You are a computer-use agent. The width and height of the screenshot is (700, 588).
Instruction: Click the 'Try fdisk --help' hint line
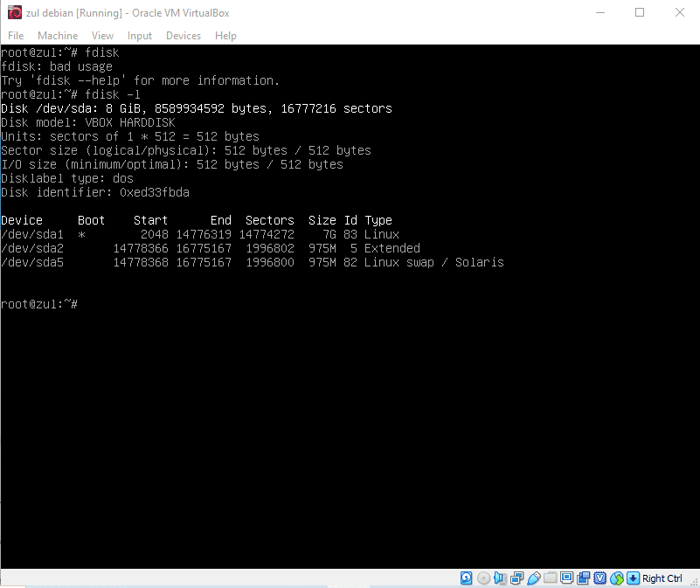(x=140, y=80)
